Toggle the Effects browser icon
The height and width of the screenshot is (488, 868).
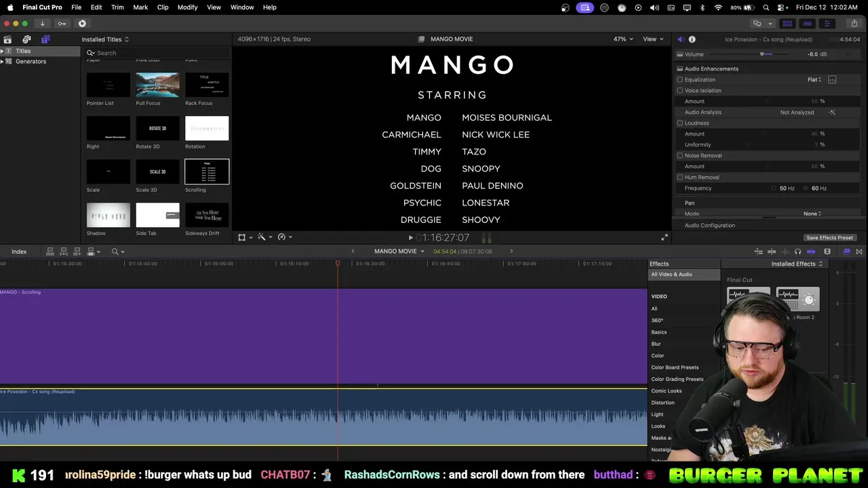[846, 251]
